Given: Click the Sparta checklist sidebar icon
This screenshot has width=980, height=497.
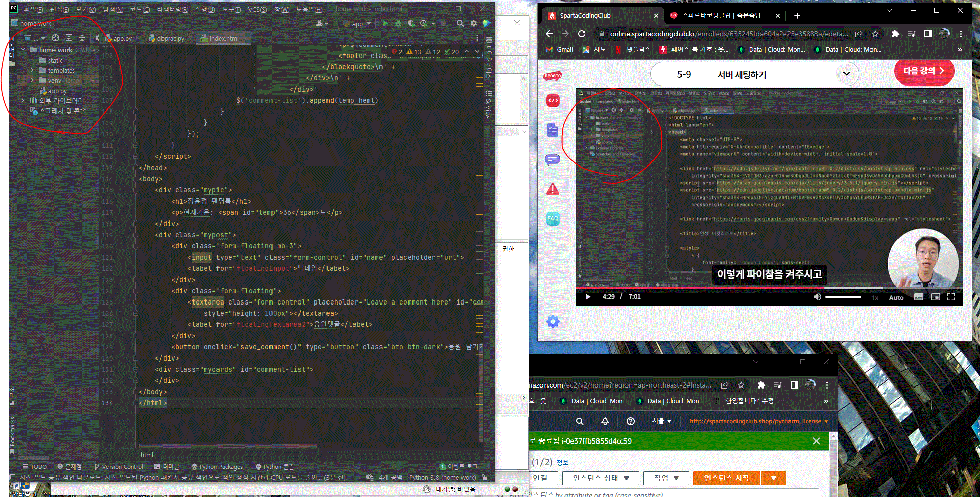Looking at the screenshot, I should [x=553, y=130].
